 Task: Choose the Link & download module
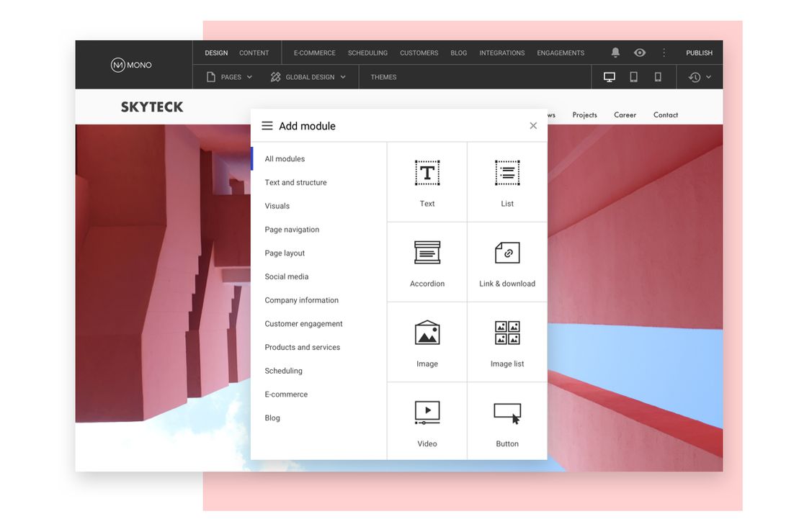[x=507, y=262]
